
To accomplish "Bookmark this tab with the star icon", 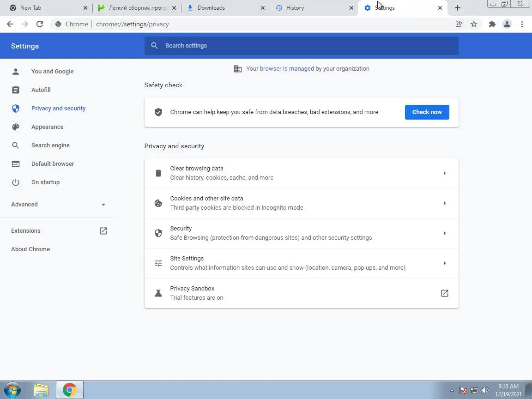I will [x=474, y=24].
